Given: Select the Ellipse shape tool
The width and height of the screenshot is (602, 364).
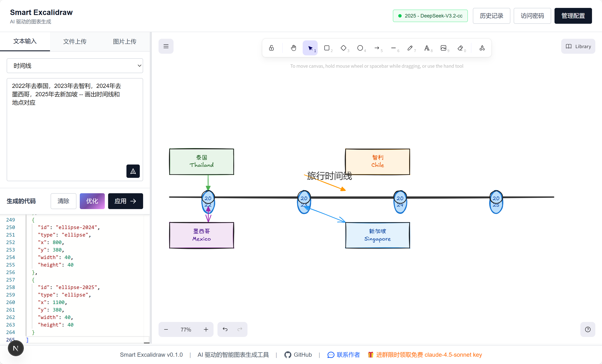Looking at the screenshot, I should 360,48.
